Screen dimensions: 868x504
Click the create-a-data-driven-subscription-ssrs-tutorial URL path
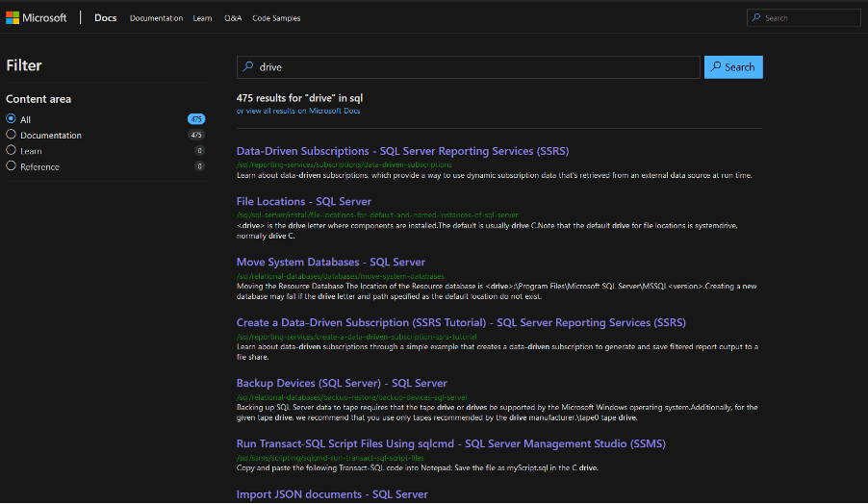point(356,337)
